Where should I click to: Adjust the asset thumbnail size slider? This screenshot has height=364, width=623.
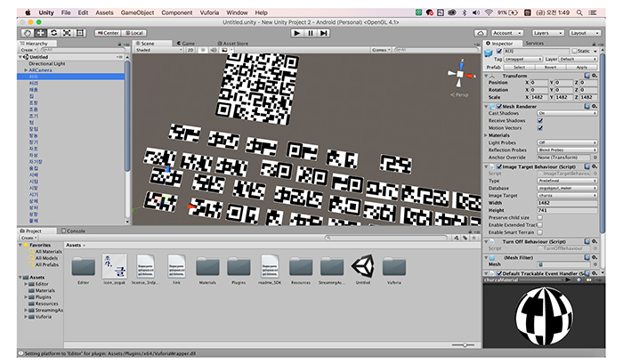(463, 345)
